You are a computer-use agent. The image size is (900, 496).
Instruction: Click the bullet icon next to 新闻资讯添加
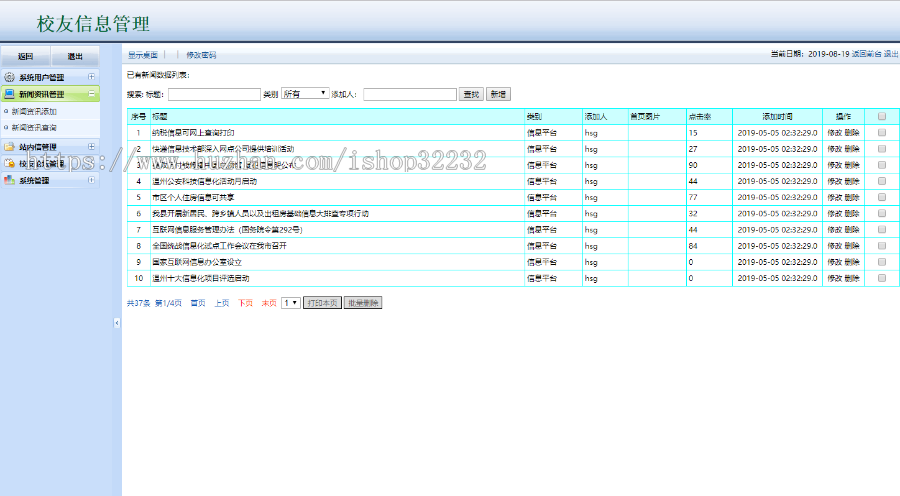(x=6, y=111)
